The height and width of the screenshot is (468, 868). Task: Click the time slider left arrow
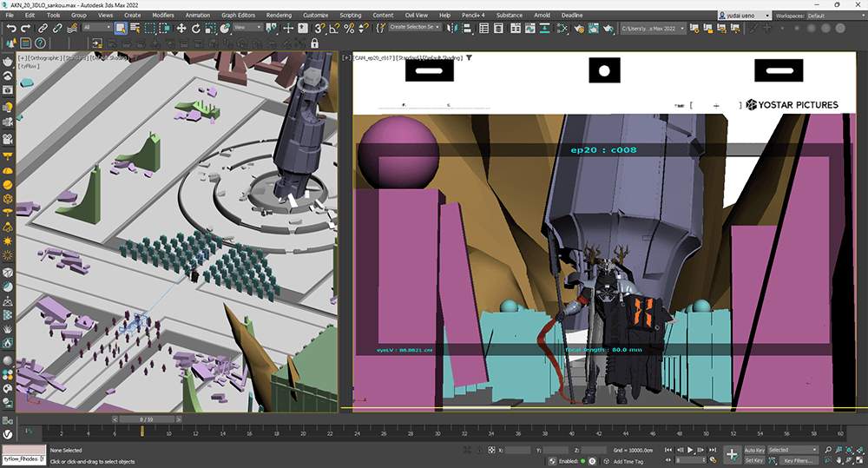point(115,419)
